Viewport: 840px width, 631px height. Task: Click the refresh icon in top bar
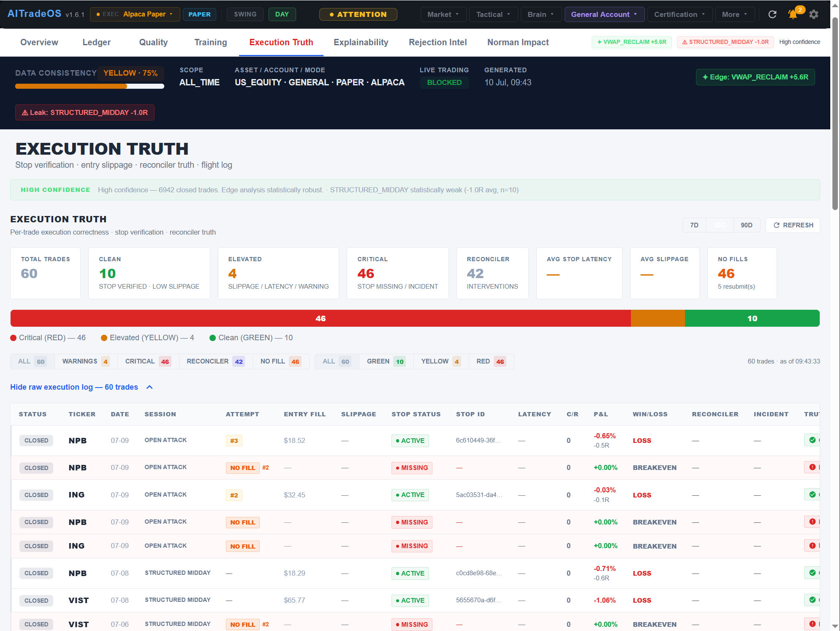tap(772, 14)
